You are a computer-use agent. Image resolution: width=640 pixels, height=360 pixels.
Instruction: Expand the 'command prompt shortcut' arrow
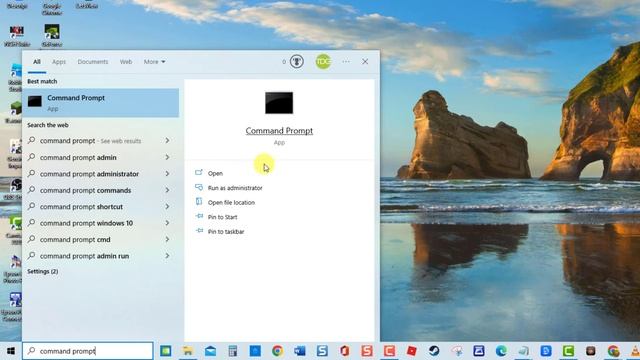[167, 207]
